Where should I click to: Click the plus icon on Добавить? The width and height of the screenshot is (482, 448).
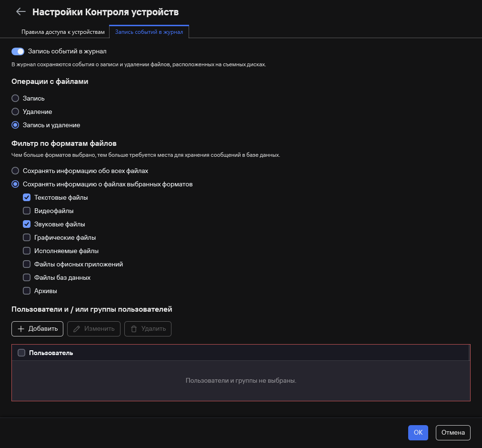click(20, 329)
